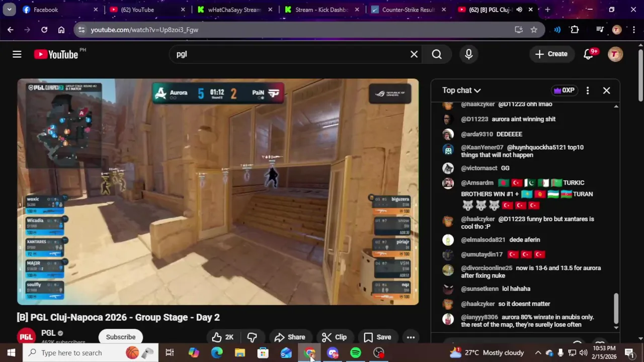644x362 pixels.
Task: Open the Chrome tab search dropdown
Action: pos(9,10)
